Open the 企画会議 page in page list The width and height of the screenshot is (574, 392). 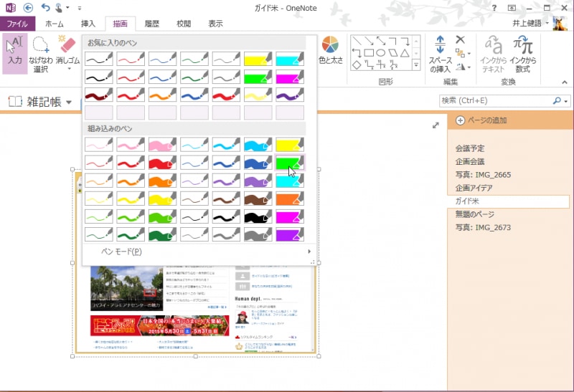(470, 162)
